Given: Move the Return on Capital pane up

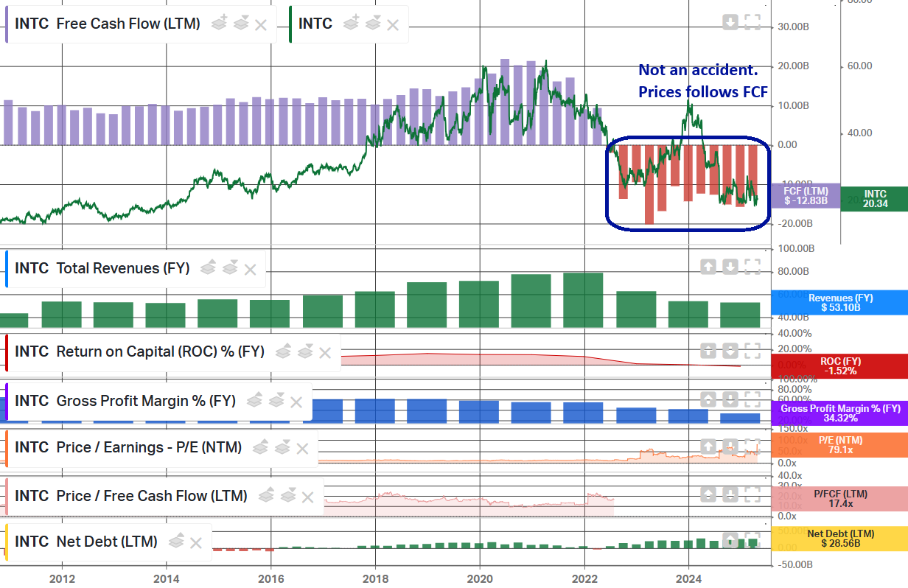Looking at the screenshot, I should pos(708,351).
